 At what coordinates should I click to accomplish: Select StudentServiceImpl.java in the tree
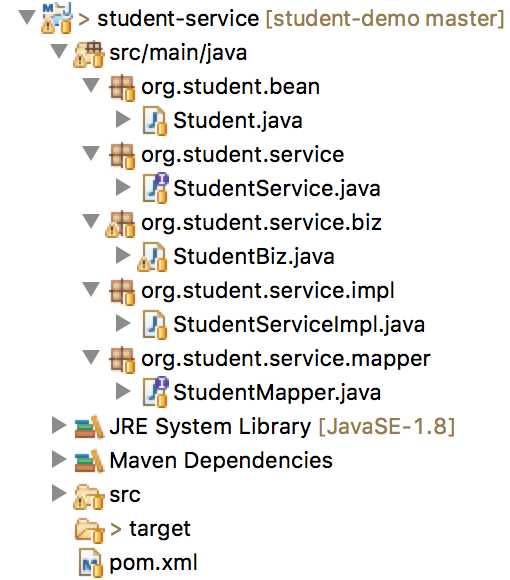pyautogui.click(x=299, y=325)
